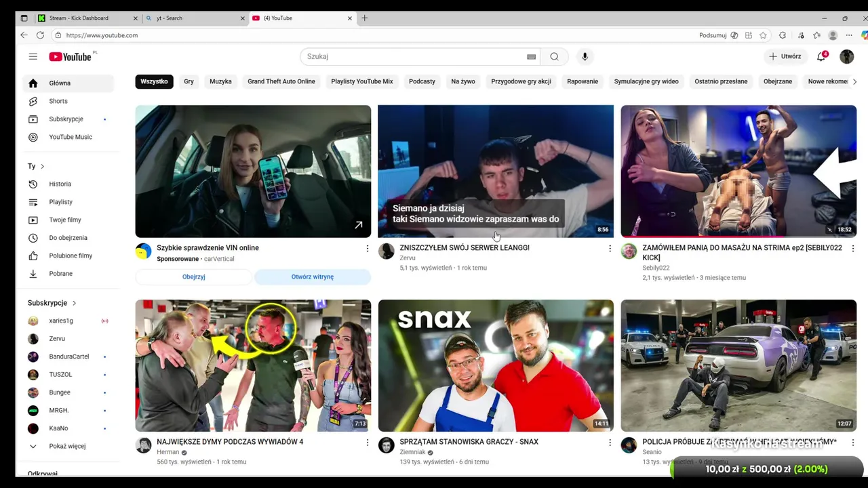Click the YouTube logo
868x488 pixels.
tap(70, 57)
